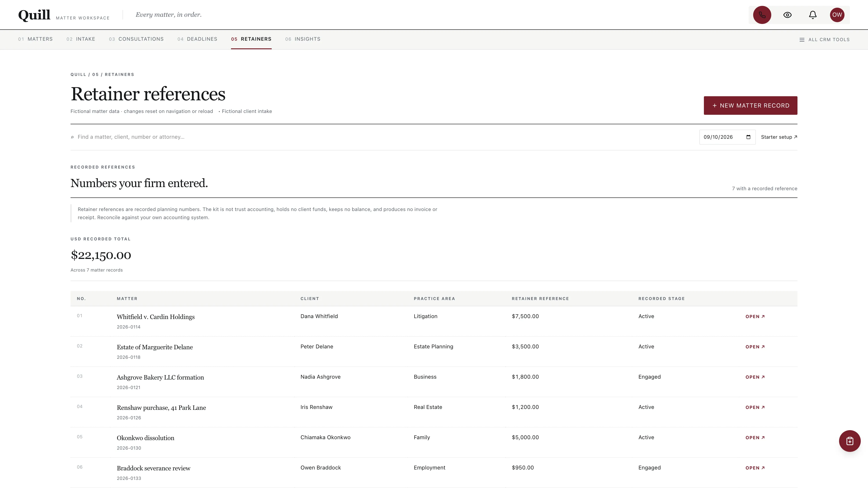The height and width of the screenshot is (488, 868).
Task: Open Whitfield v. Cardin Holdings row
Action: (755, 317)
